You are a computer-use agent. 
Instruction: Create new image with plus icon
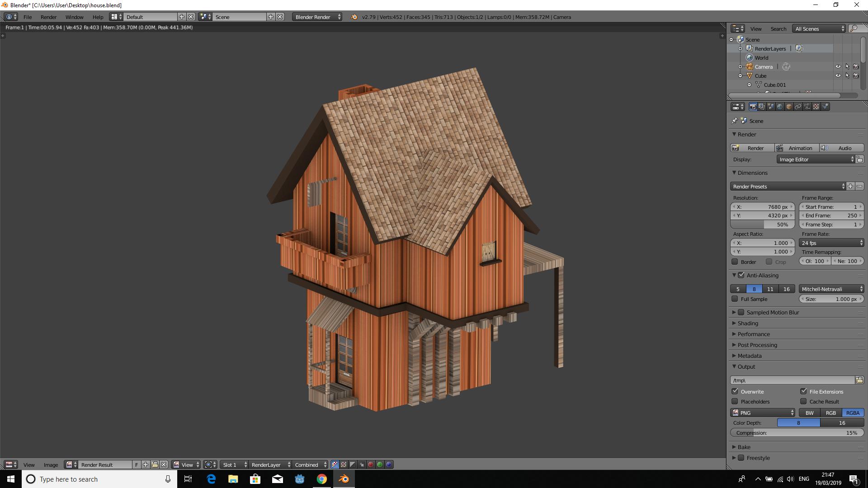(x=146, y=465)
